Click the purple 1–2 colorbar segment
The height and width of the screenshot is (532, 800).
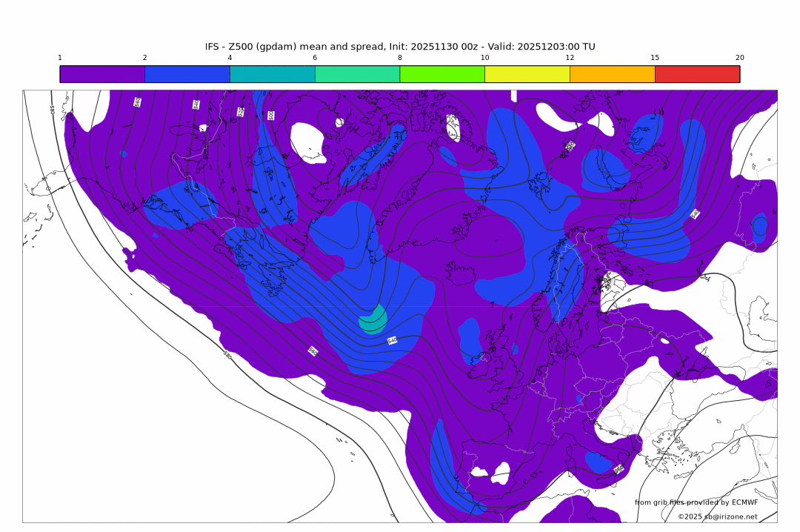click(x=102, y=74)
